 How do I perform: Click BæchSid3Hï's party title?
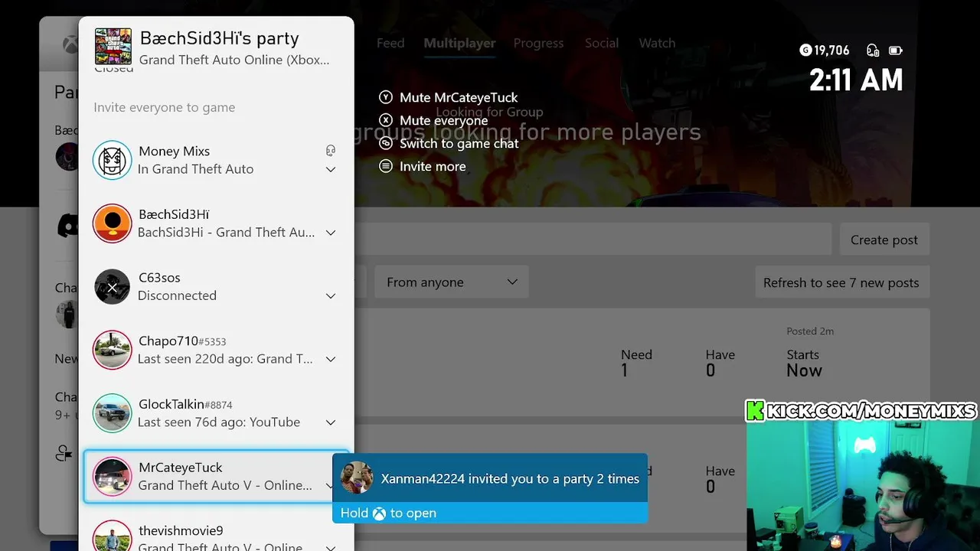(x=219, y=38)
